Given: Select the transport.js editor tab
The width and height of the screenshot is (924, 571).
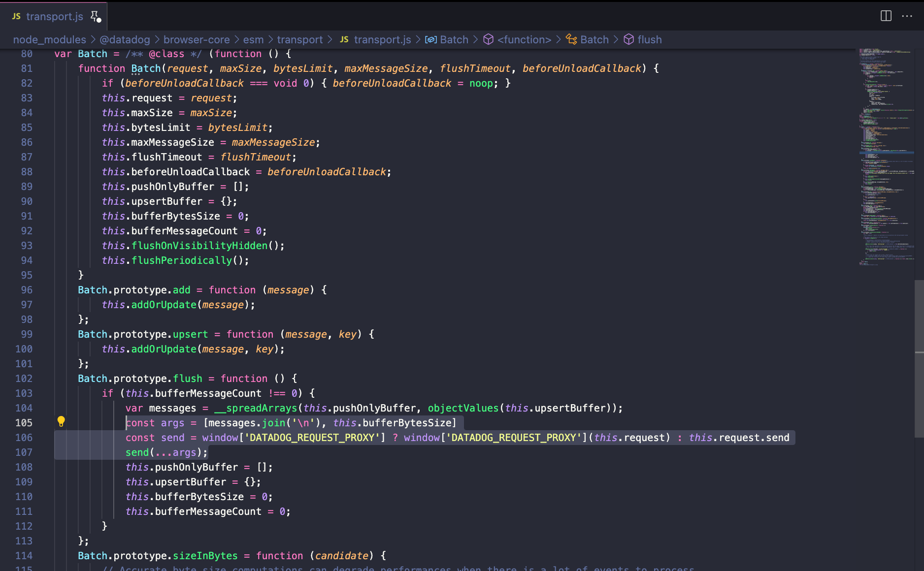Looking at the screenshot, I should click(54, 16).
